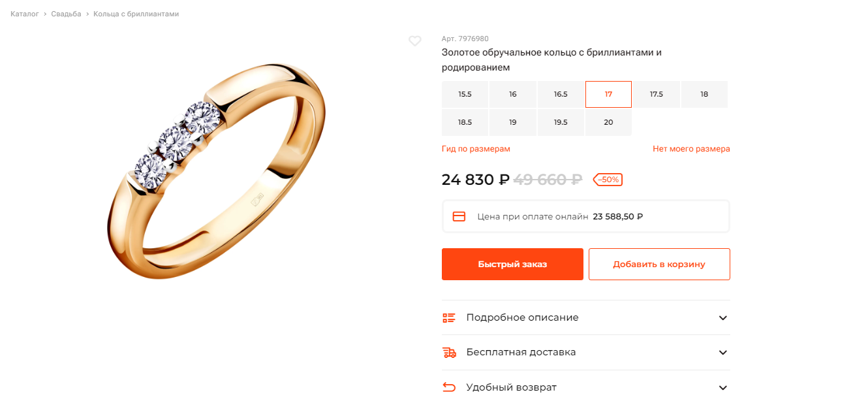Choose ring size 18
Image resolution: width=868 pixels, height=403 pixels.
click(704, 94)
